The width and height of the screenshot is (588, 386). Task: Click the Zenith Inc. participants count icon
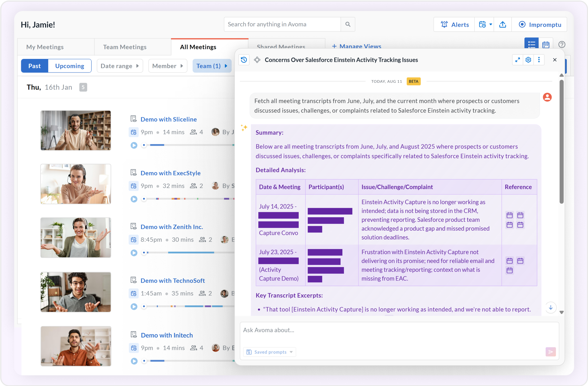[x=202, y=240]
